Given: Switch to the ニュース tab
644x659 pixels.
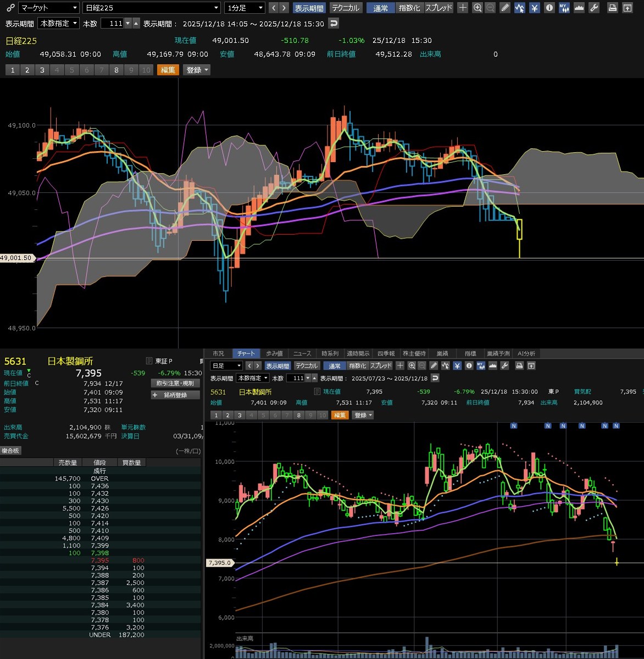Looking at the screenshot, I should click(x=302, y=353).
